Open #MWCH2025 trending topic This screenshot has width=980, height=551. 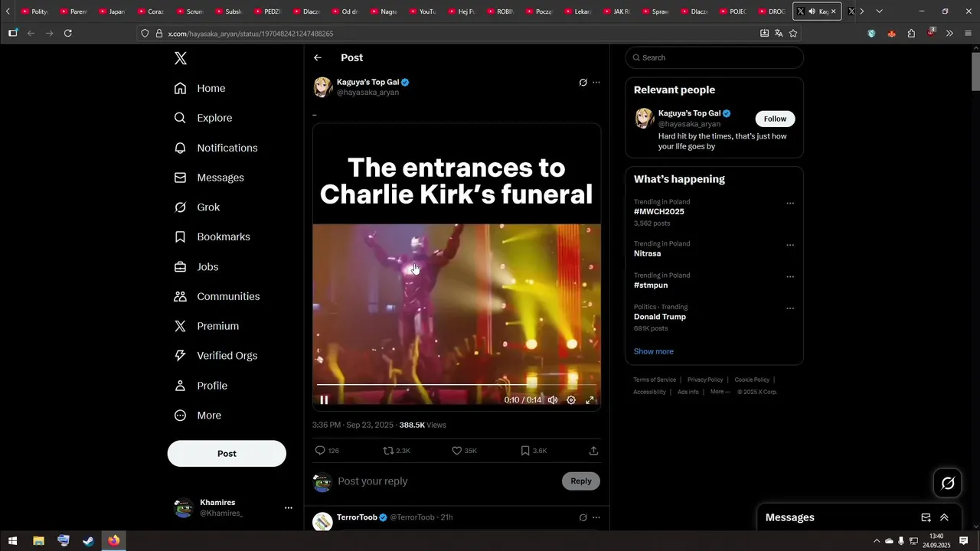click(x=658, y=212)
